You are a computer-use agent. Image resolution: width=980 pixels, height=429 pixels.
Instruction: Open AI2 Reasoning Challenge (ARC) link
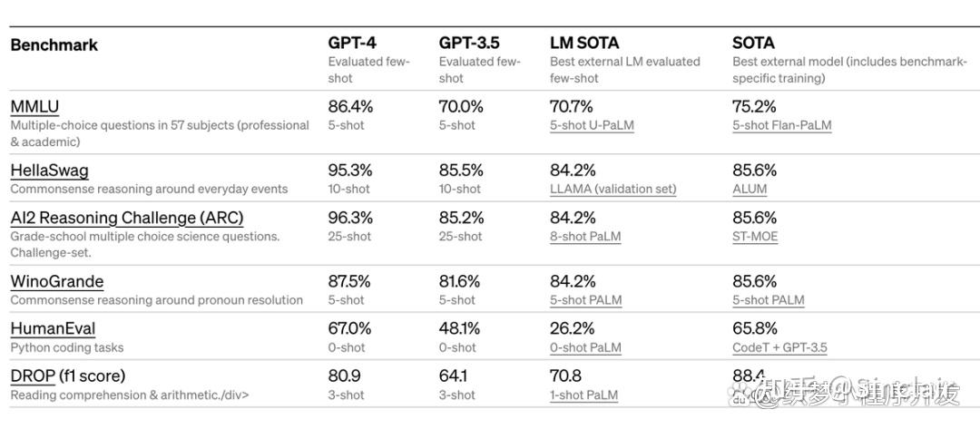(126, 218)
